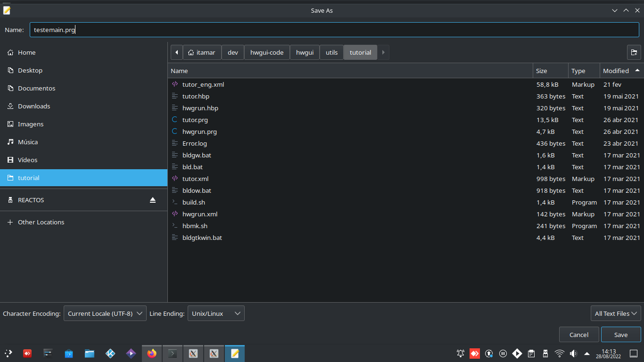644x362 pixels.
Task: Open the Character Encoding dropdown
Action: [x=105, y=313]
